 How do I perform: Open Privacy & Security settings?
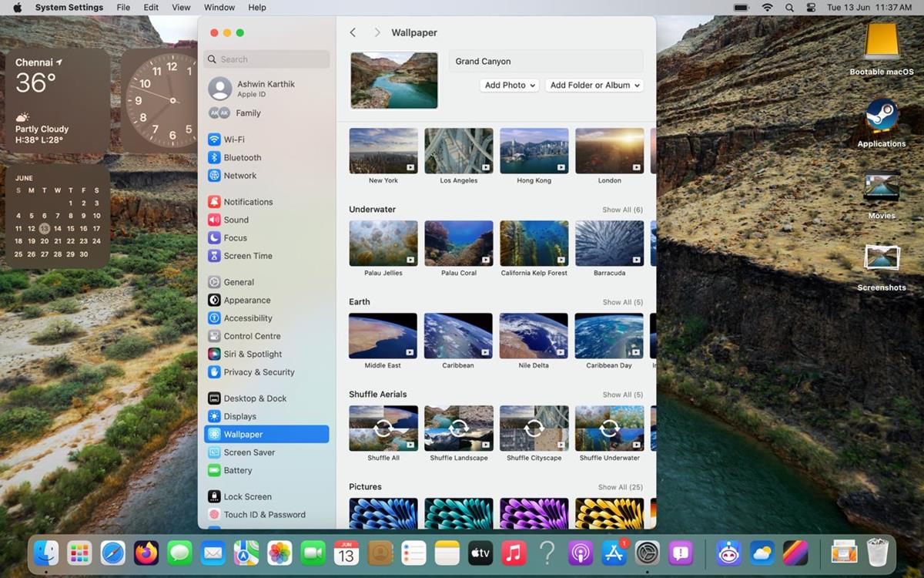coord(254,371)
